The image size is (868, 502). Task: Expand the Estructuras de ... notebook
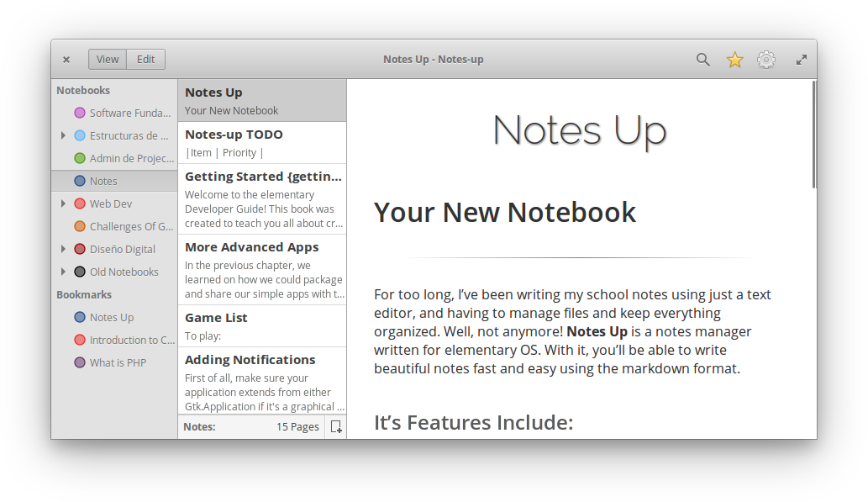click(x=63, y=135)
